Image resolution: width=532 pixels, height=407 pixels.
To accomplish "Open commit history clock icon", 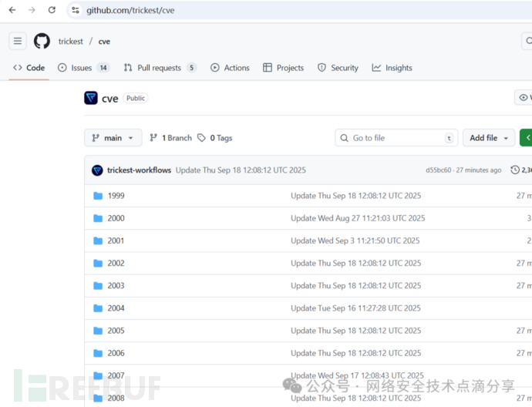I will tap(515, 170).
